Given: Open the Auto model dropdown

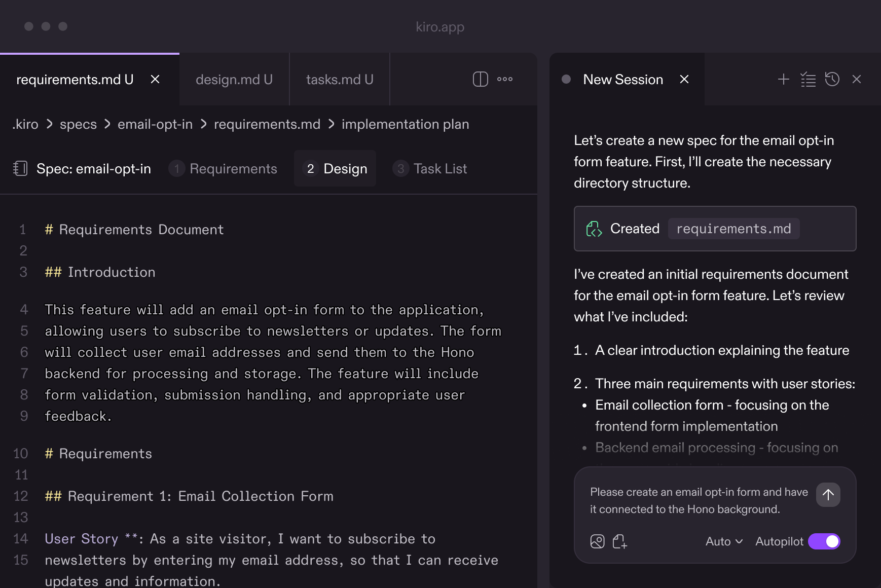Looking at the screenshot, I should pyautogui.click(x=724, y=541).
